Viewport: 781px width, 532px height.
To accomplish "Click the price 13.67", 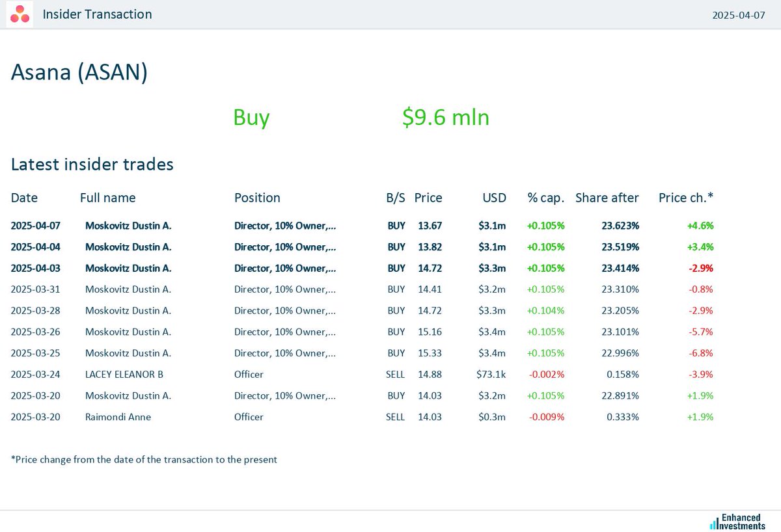I will click(430, 226).
